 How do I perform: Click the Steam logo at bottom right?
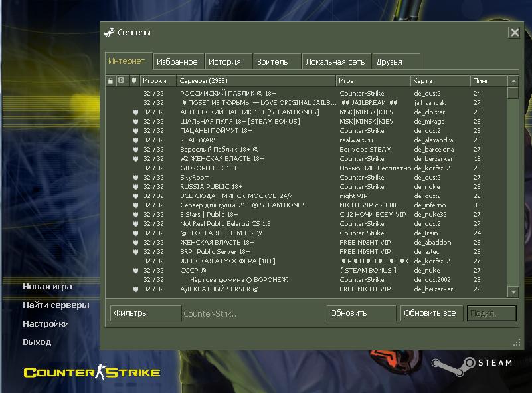pos(472,366)
